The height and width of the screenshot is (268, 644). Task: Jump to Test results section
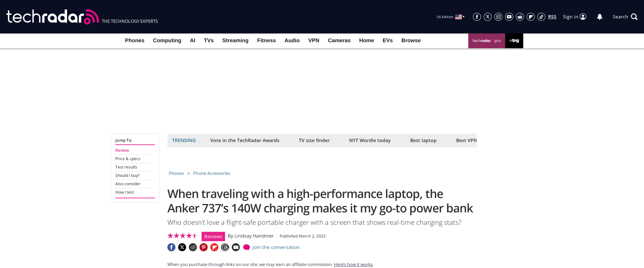[x=126, y=167]
